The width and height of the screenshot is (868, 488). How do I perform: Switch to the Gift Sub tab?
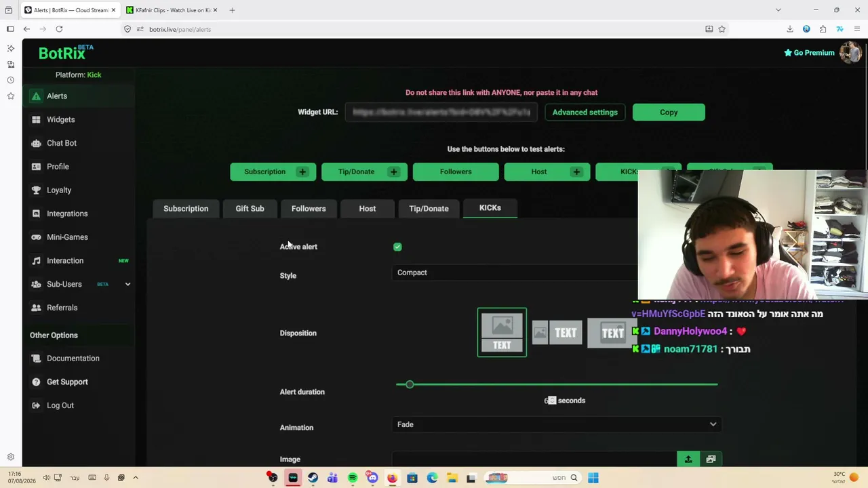point(250,209)
